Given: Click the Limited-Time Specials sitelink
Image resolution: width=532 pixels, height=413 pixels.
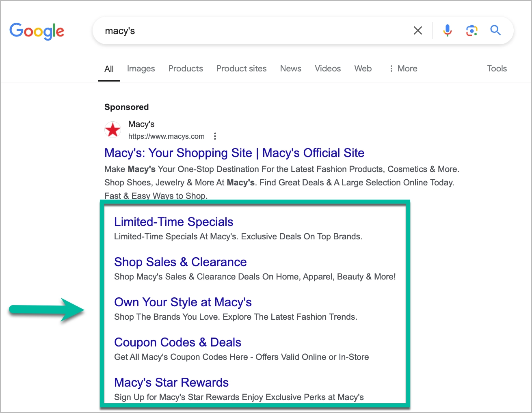Looking at the screenshot, I should (174, 222).
